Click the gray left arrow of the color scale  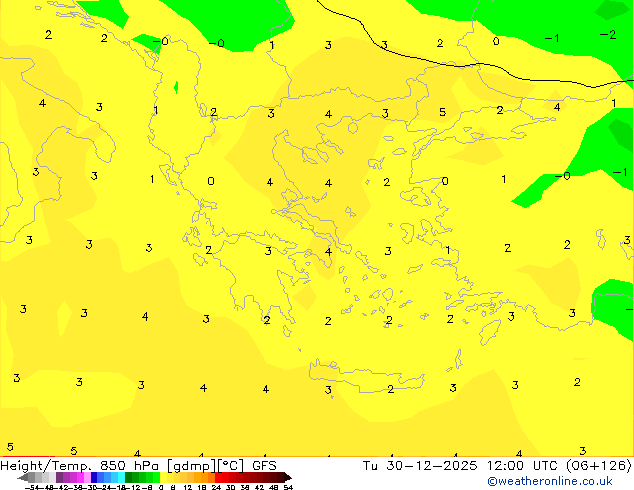(x=23, y=477)
